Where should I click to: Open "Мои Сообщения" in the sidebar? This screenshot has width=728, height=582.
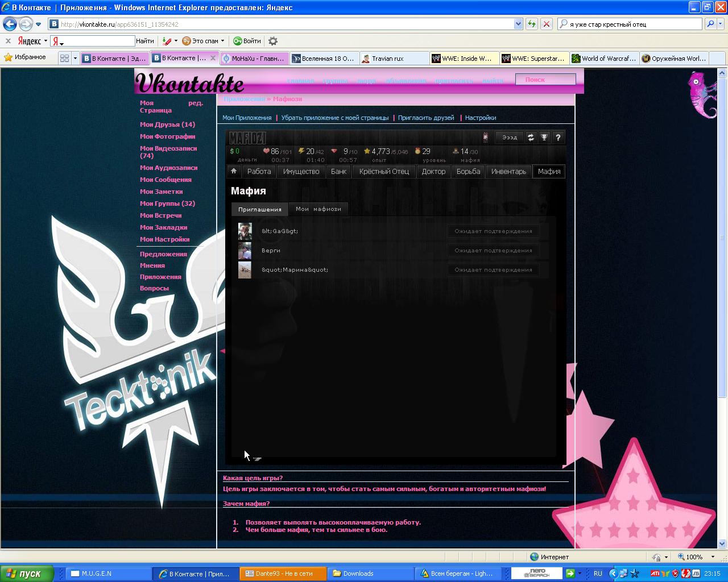(x=166, y=180)
